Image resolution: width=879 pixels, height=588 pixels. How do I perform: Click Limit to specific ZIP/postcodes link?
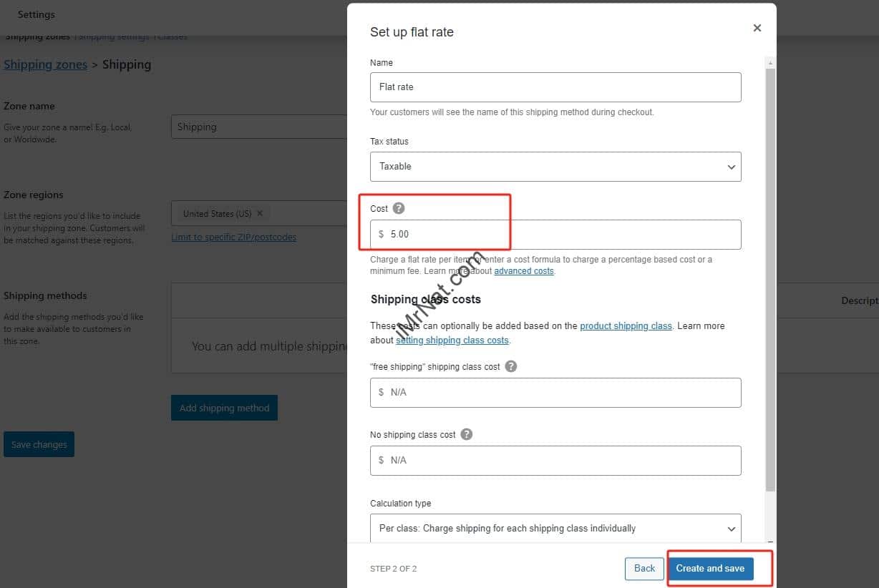233,237
